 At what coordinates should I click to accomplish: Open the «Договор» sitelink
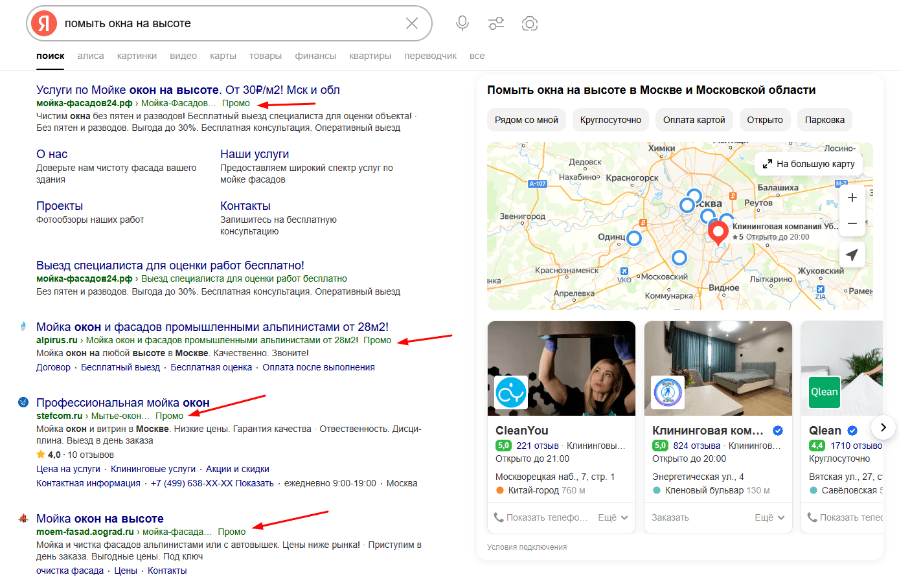(53, 367)
